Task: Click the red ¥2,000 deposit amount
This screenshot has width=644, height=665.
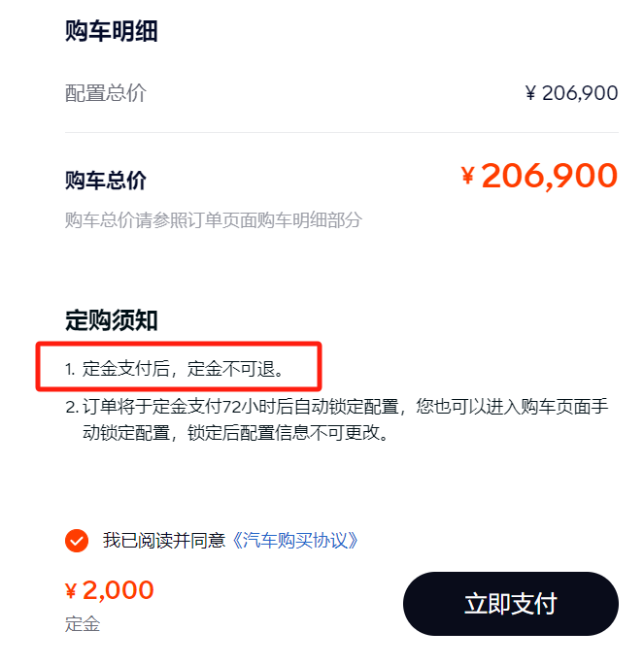Action: tap(109, 590)
